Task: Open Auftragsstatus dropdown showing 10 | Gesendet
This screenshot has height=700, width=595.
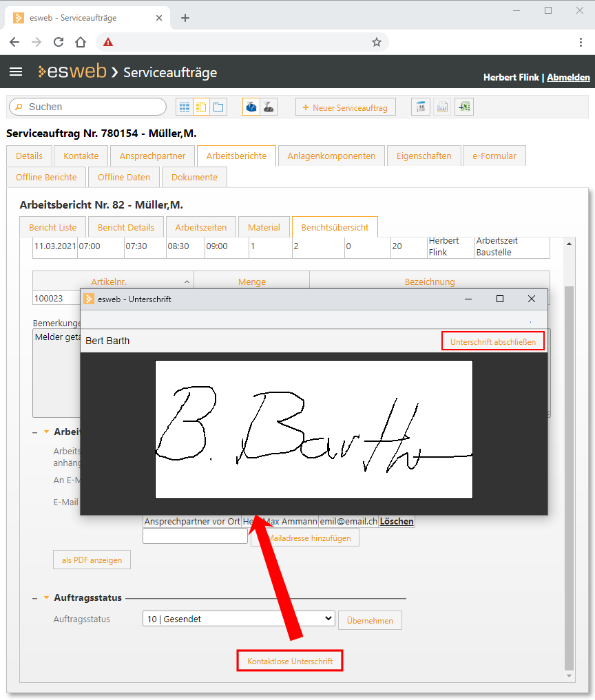Action: point(238,619)
